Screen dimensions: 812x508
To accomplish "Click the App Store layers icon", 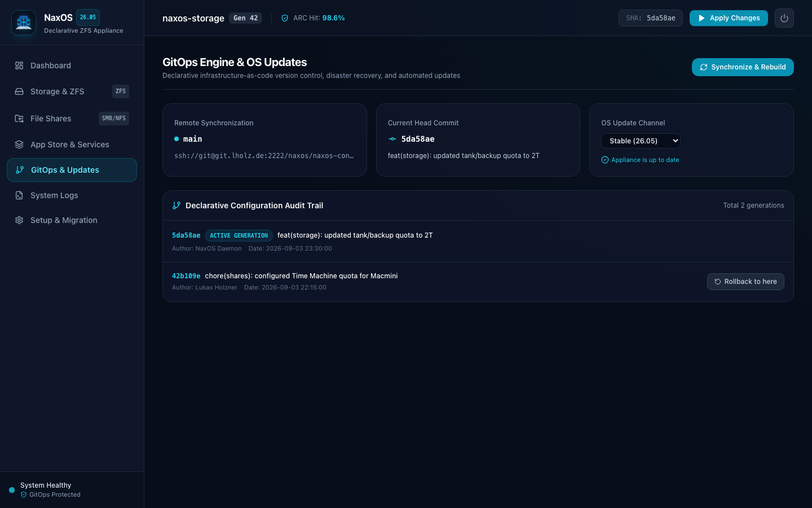I will coord(19,144).
